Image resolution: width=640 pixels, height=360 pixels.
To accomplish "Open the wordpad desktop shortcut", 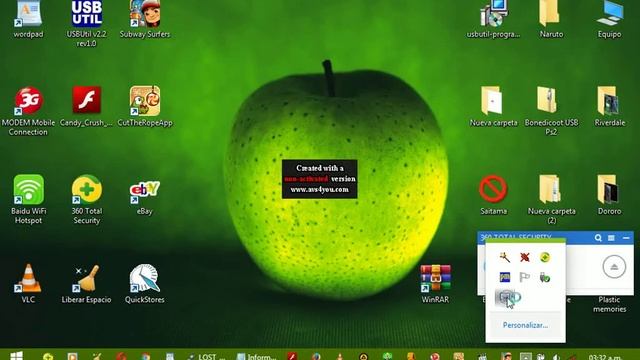I will [28, 19].
